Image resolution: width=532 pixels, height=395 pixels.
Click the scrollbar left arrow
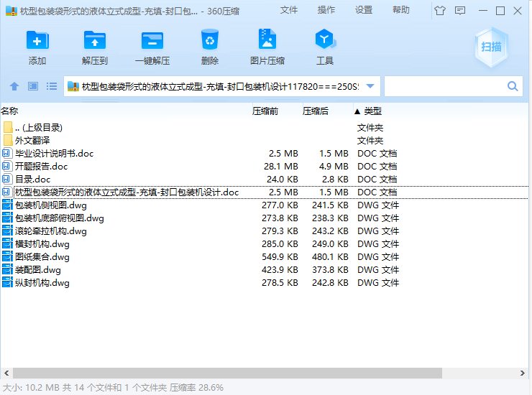pyautogui.click(x=6, y=373)
